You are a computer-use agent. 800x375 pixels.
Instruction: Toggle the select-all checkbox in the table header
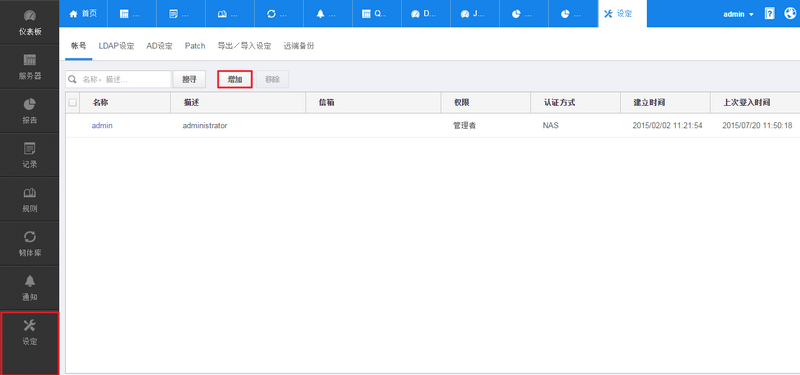[x=72, y=103]
